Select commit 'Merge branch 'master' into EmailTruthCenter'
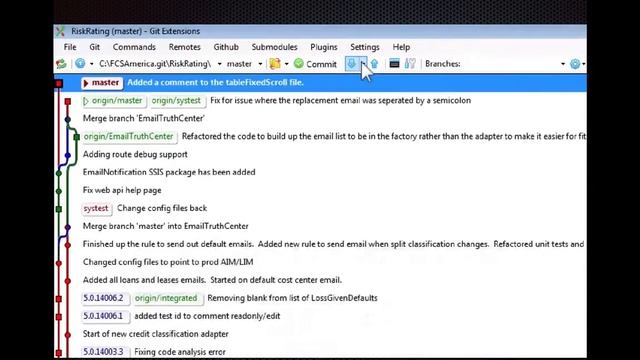 tap(165, 226)
